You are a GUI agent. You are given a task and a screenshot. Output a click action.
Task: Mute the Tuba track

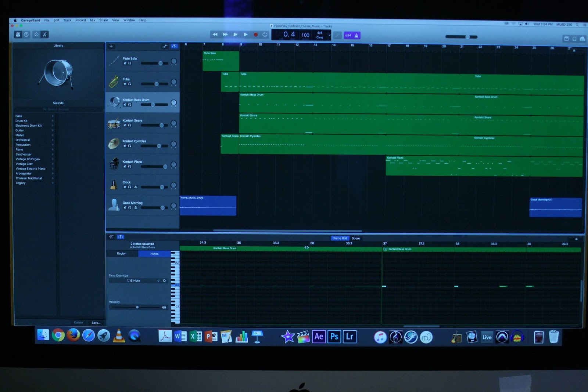[125, 84]
